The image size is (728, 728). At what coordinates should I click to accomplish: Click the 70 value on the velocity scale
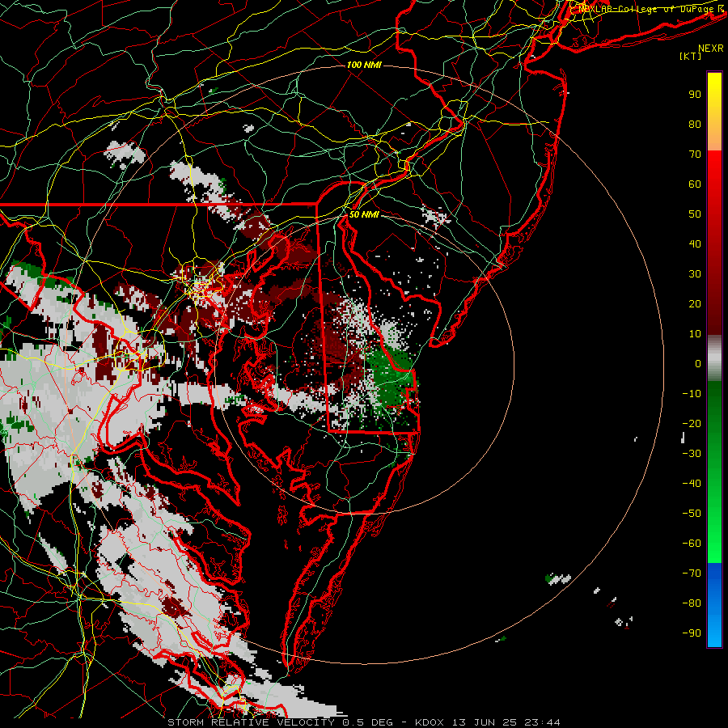(695, 154)
